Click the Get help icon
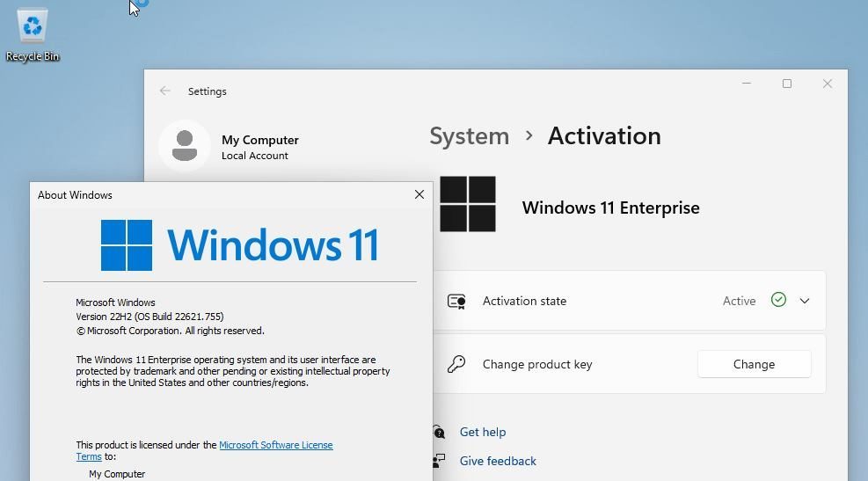The width and height of the screenshot is (868, 481). (x=439, y=432)
